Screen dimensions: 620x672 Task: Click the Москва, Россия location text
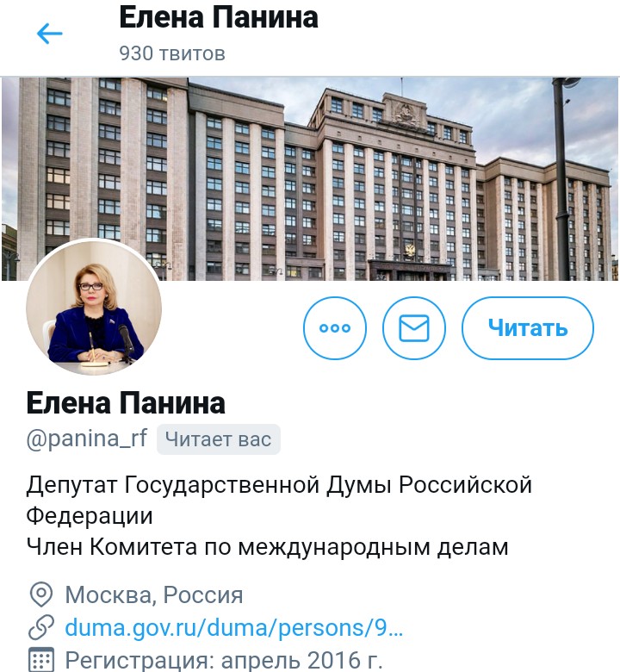(x=154, y=594)
